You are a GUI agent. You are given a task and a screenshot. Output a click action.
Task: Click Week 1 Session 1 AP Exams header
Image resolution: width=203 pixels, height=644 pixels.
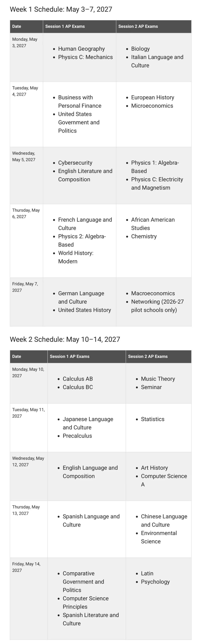tap(65, 26)
